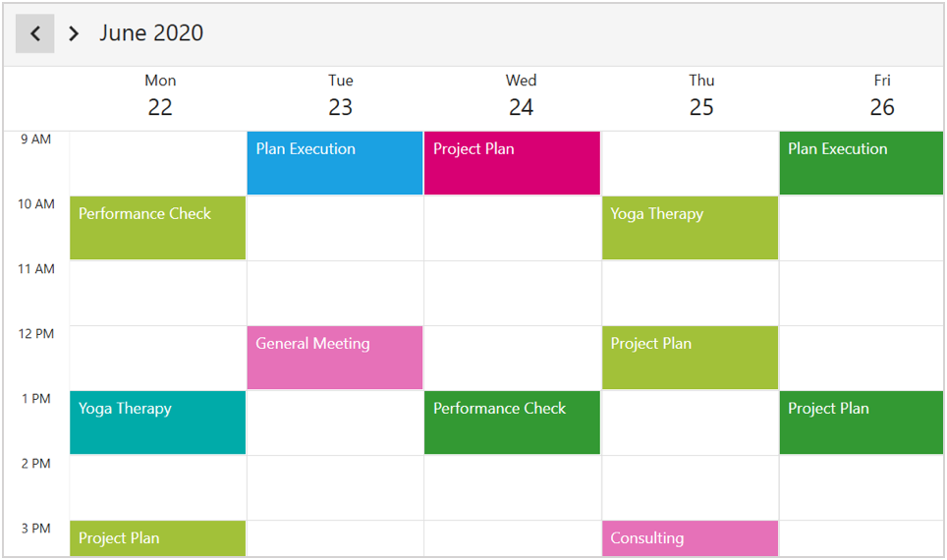Select Friday 26 day header
The width and height of the screenshot is (947, 560).
click(x=881, y=95)
